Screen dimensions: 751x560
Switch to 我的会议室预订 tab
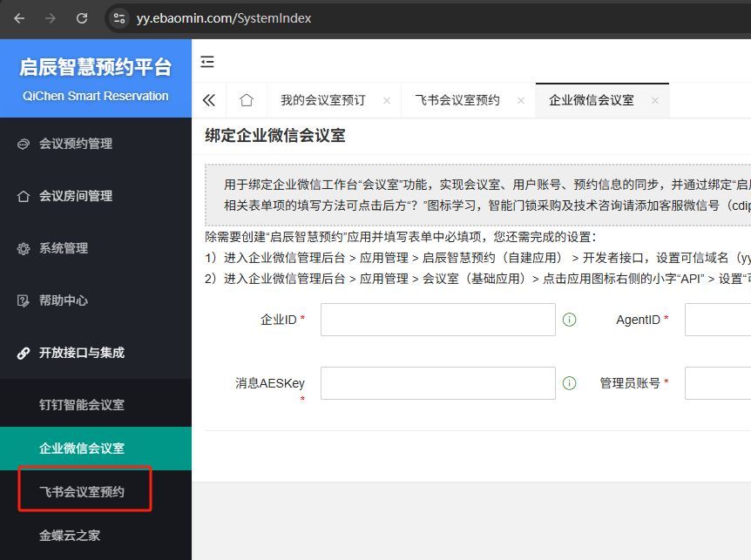pyautogui.click(x=322, y=100)
